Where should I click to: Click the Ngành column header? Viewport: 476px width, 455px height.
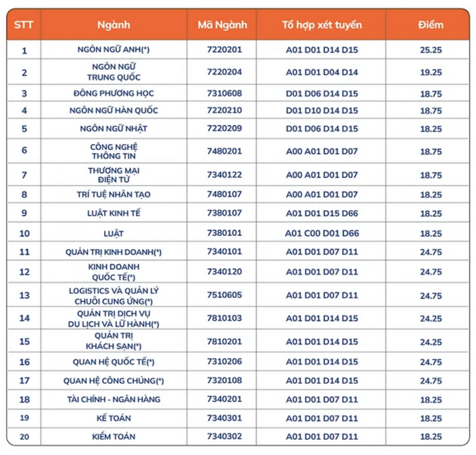pyautogui.click(x=114, y=25)
